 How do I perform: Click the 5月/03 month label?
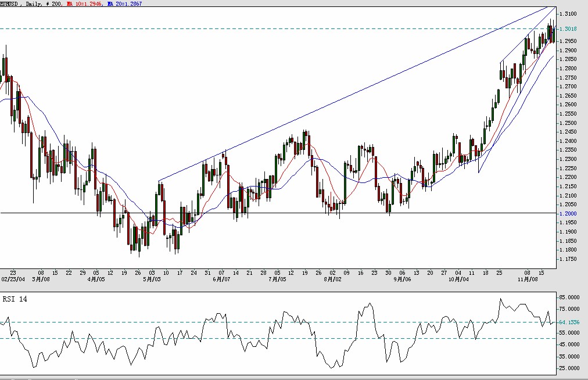point(152,279)
